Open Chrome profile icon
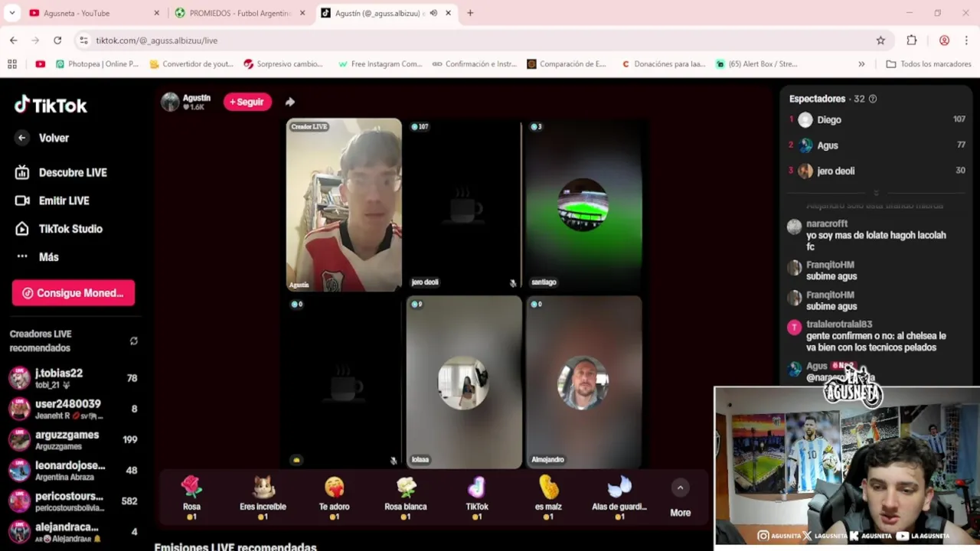The height and width of the screenshot is (551, 980). (x=944, y=41)
